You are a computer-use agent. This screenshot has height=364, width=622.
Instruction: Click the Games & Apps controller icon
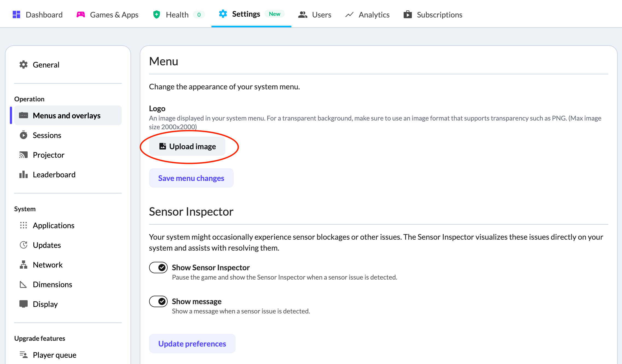[x=81, y=15]
